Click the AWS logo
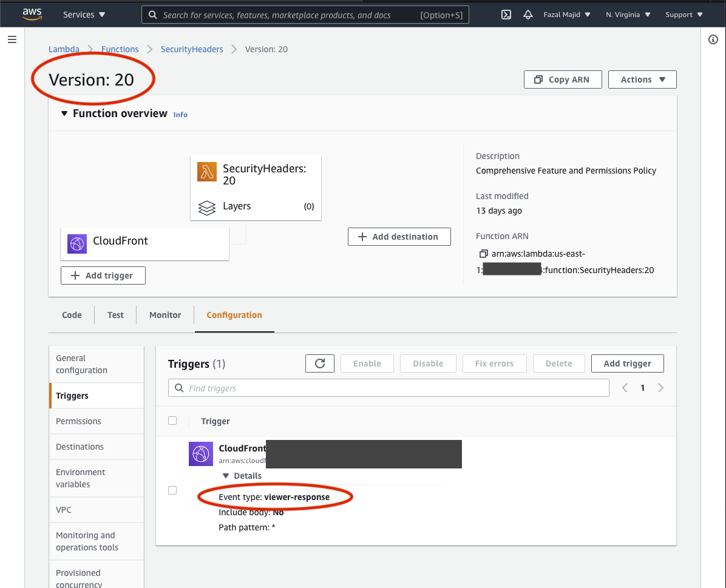This screenshot has height=588, width=726. coord(32,13)
